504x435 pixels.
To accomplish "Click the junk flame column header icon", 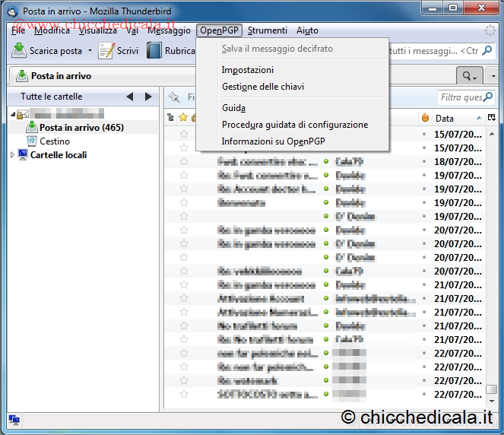I will coord(425,118).
